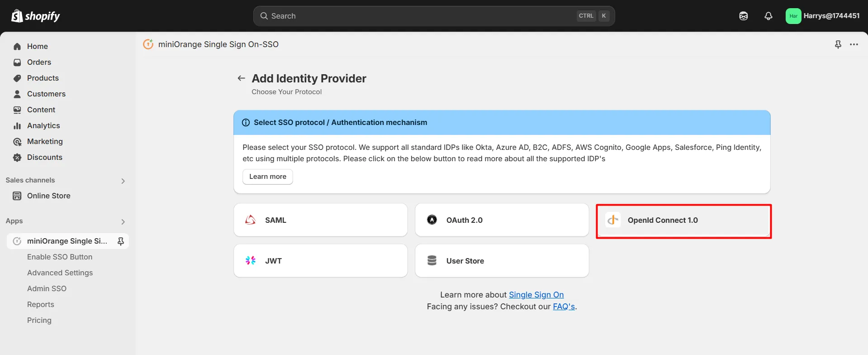Click the Customers person icon
868x355 pixels.
point(17,94)
